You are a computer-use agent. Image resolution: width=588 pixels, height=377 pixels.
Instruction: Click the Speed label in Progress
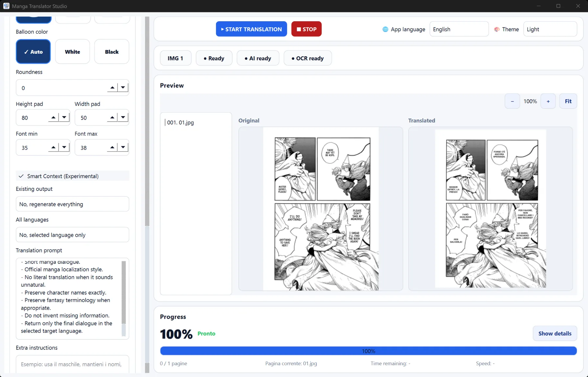485,363
